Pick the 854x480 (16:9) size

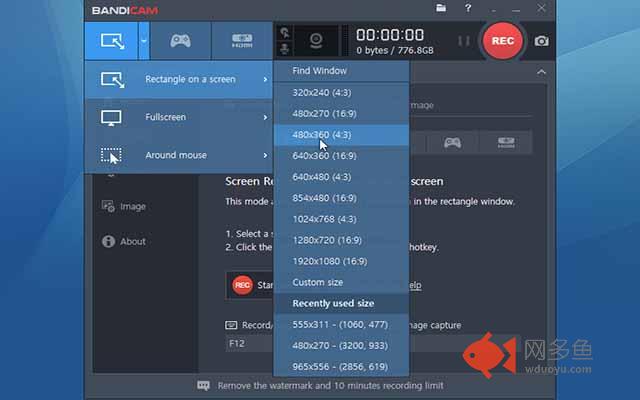pos(341,198)
